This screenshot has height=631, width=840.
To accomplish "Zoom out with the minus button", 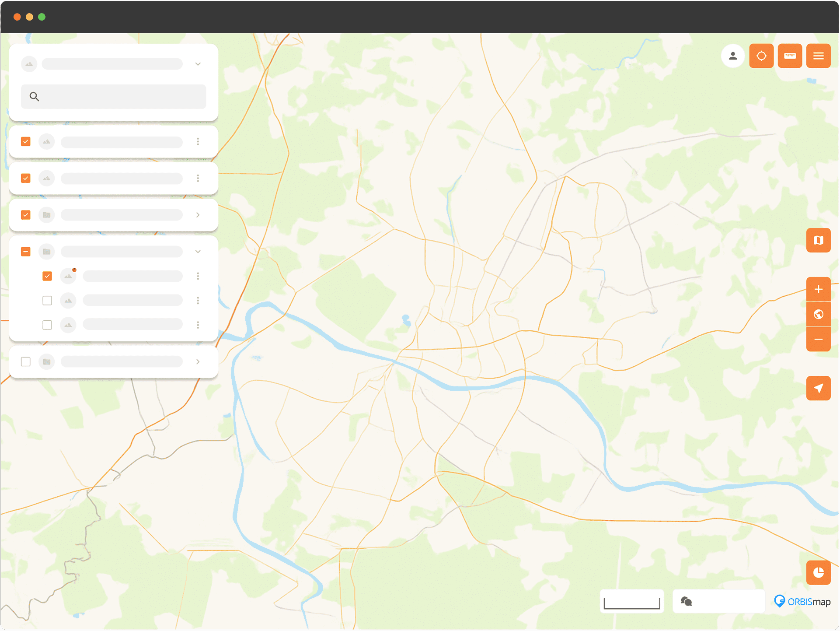I will [x=818, y=339].
